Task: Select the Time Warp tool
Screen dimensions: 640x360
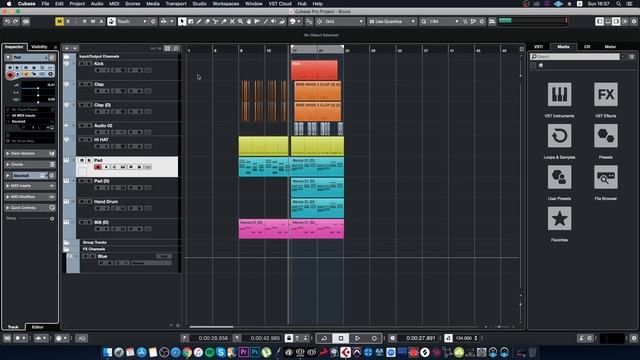Action: (257, 21)
